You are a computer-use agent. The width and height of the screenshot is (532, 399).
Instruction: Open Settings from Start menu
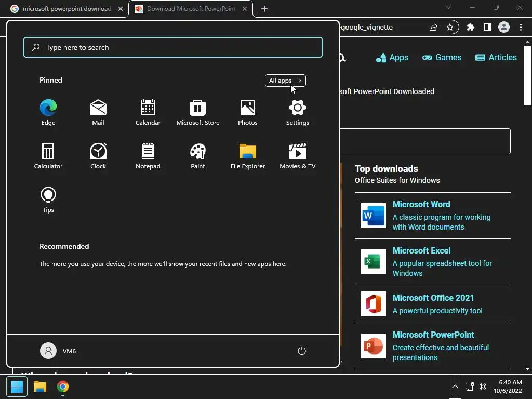click(x=298, y=113)
